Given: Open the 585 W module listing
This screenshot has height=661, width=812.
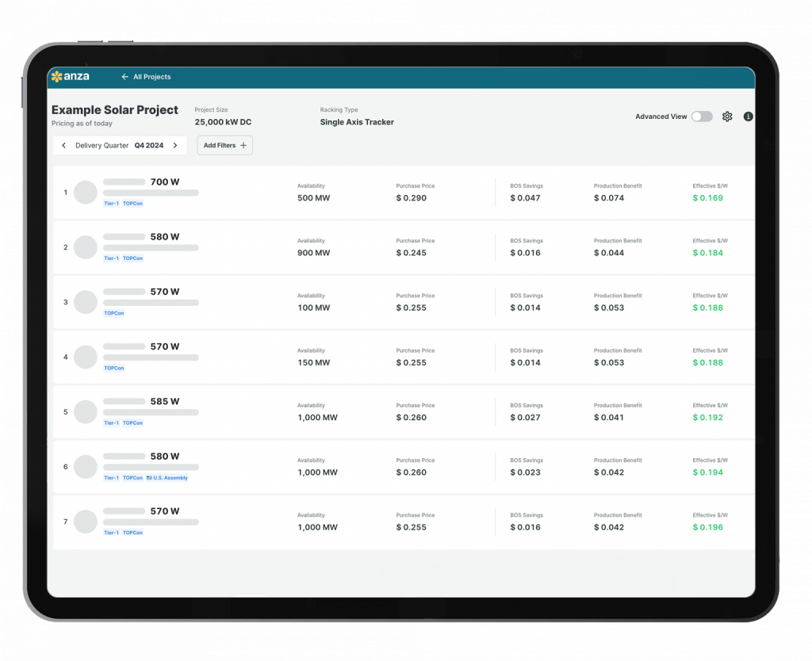Looking at the screenshot, I should tap(165, 402).
